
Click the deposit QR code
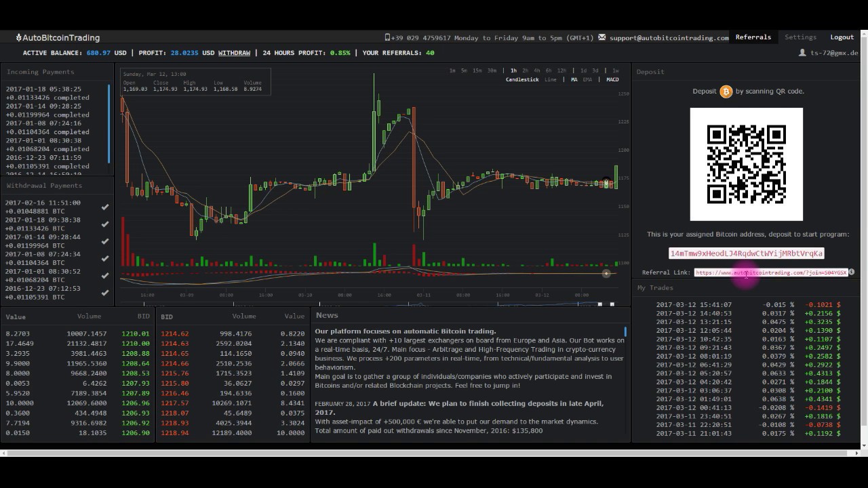coord(747,164)
